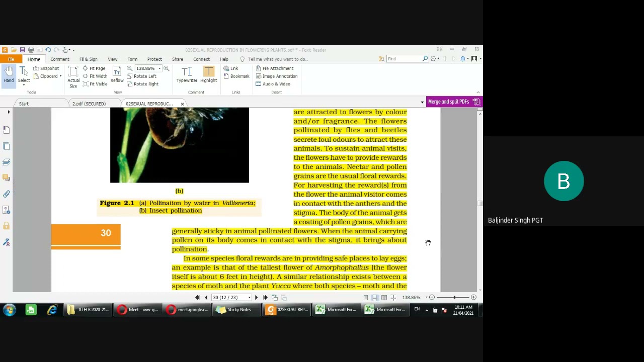
Task: Select continuous page view mode in status bar
Action: tap(375, 298)
